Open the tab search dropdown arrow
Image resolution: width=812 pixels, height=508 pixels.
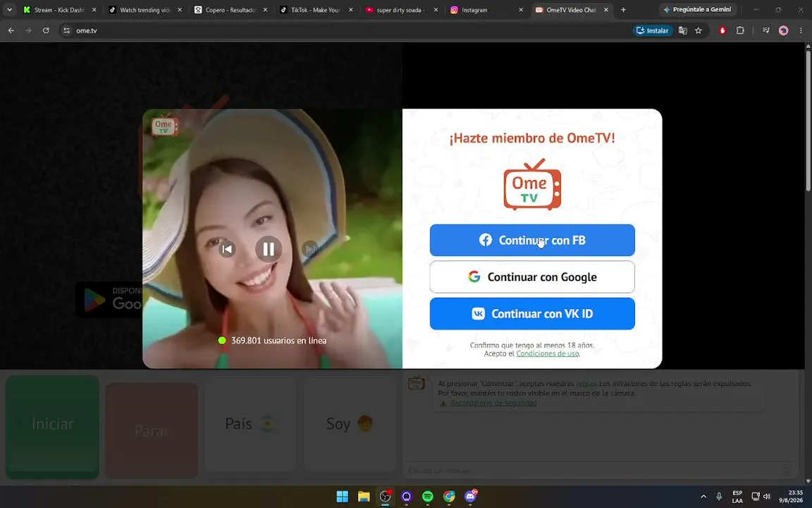pyautogui.click(x=9, y=10)
